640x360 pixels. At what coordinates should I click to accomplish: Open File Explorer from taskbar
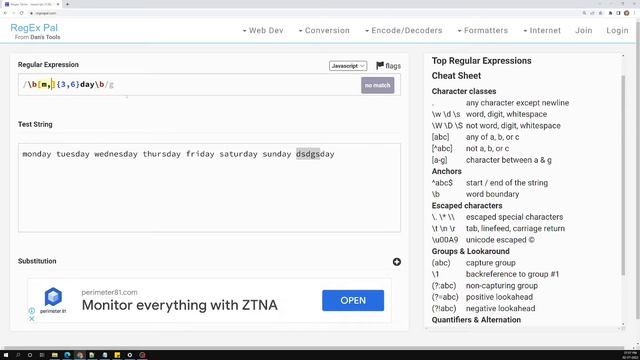point(54,355)
